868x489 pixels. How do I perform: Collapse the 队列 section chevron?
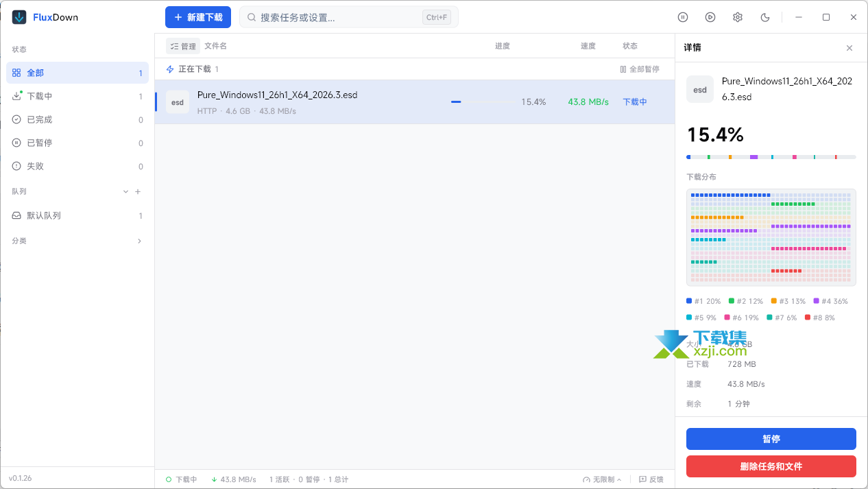125,192
